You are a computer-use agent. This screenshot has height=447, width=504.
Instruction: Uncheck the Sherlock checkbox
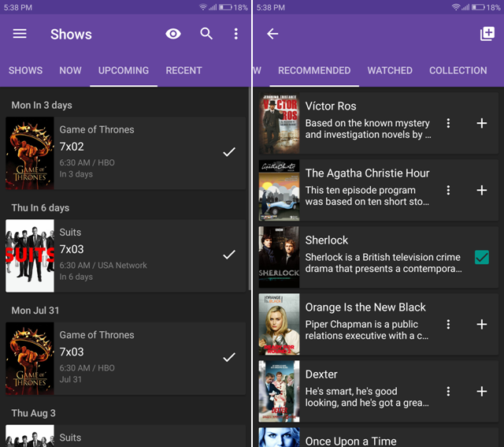click(481, 257)
